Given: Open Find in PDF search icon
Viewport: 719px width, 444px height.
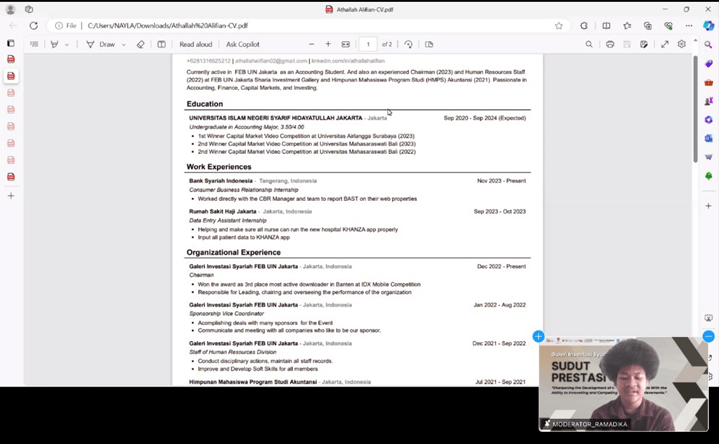Looking at the screenshot, I should pyautogui.click(x=589, y=44).
